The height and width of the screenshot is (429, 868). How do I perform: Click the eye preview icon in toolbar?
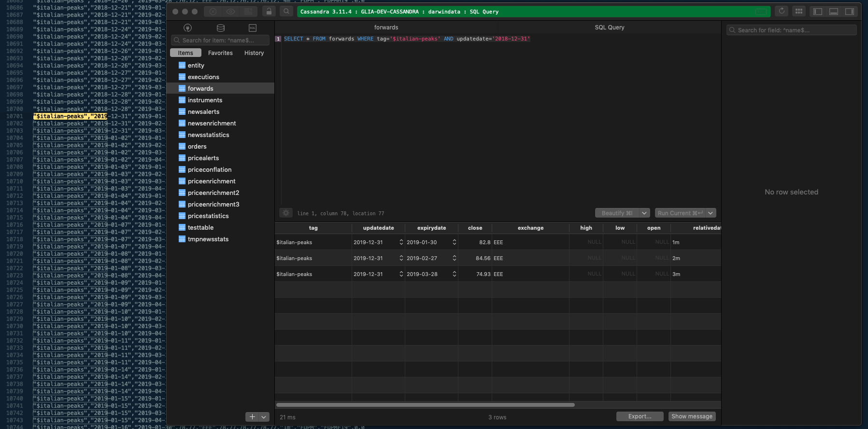(230, 12)
